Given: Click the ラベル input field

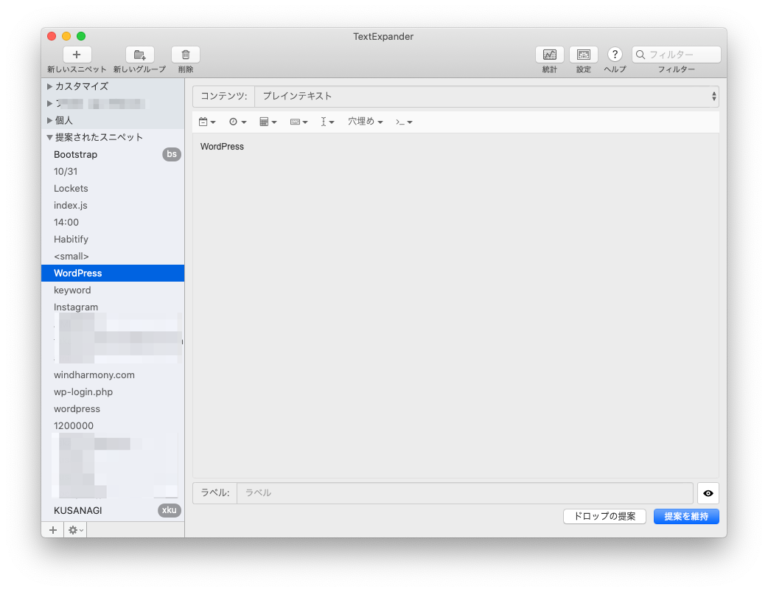Looking at the screenshot, I should (x=464, y=493).
